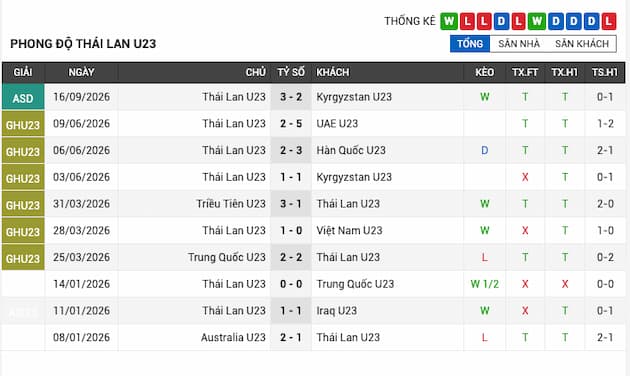The height and width of the screenshot is (376, 630).
Task: Switch to the TỔNG tab
Action: coord(470,43)
